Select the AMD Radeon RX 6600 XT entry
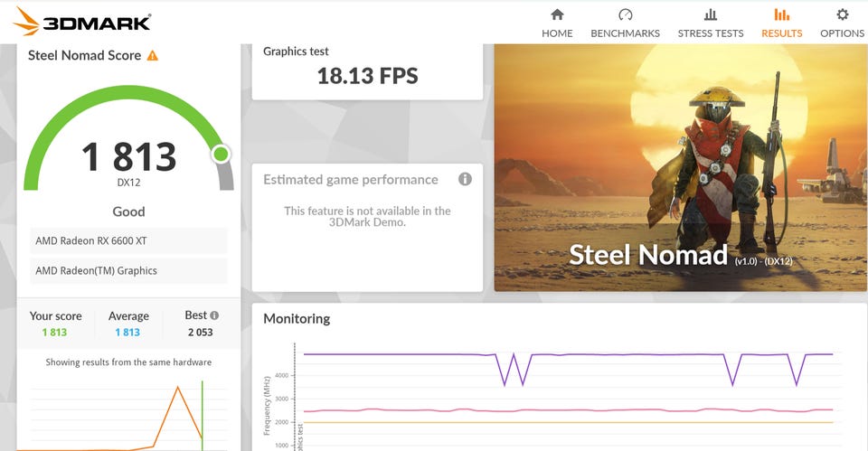This screenshot has width=868, height=451. [128, 240]
